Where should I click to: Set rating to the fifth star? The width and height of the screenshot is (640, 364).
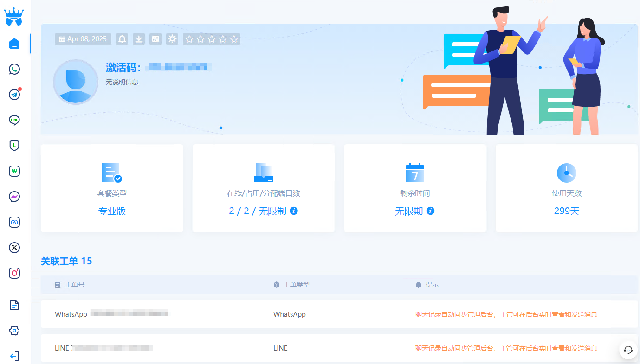[x=234, y=39]
